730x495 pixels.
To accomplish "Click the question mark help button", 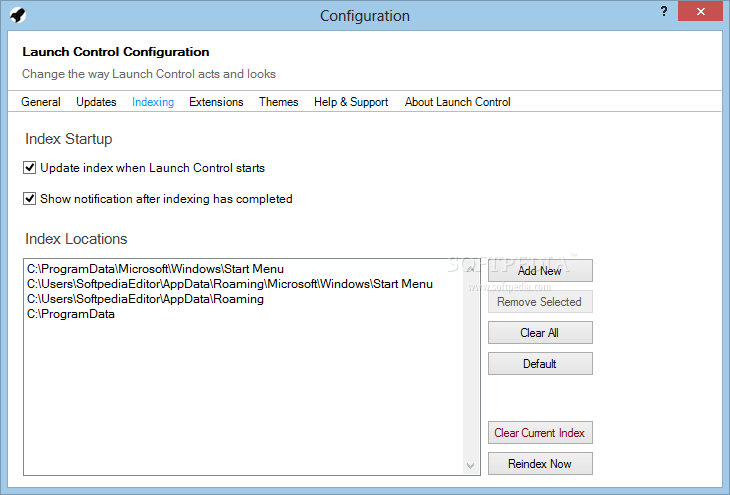I will pyautogui.click(x=664, y=12).
